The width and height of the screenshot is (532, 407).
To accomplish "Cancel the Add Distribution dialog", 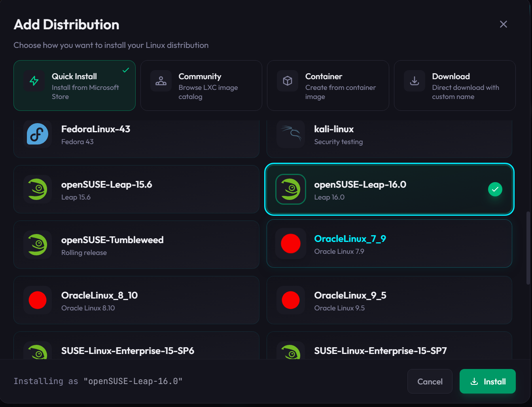I will tap(430, 381).
